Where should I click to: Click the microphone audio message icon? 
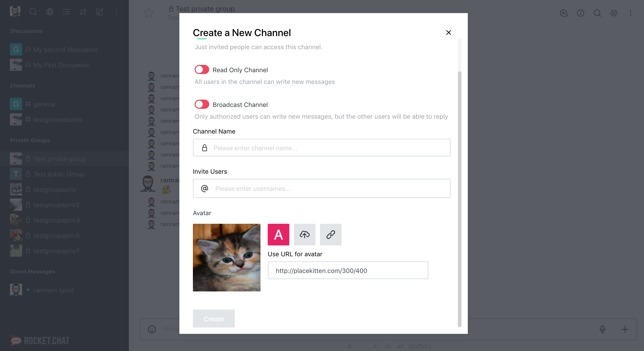pos(603,329)
